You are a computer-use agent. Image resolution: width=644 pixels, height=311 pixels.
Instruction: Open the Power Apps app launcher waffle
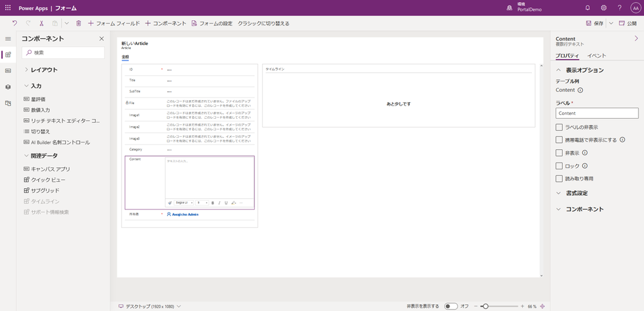coord(8,8)
